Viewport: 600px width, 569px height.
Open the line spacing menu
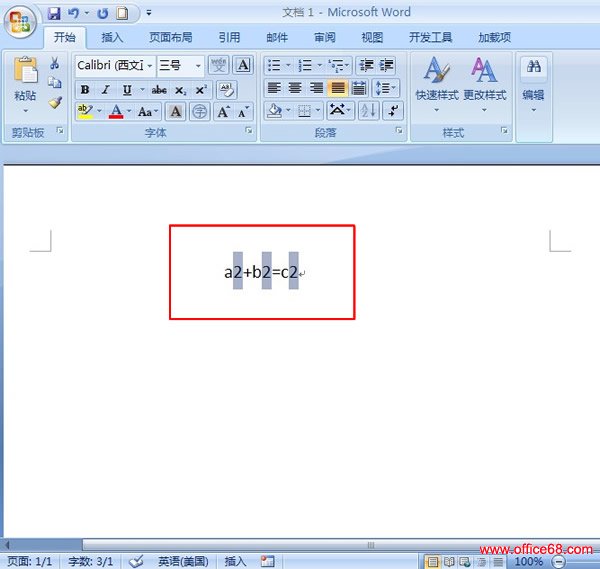pos(385,88)
